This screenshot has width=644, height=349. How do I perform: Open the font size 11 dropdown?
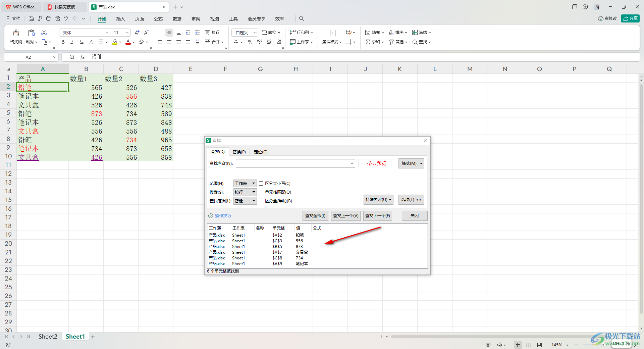click(127, 33)
